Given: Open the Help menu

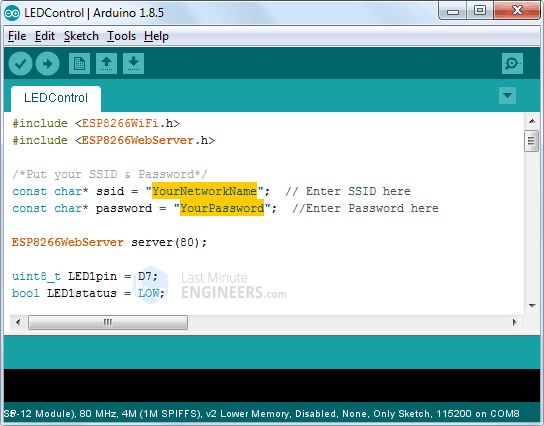Looking at the screenshot, I should [156, 36].
